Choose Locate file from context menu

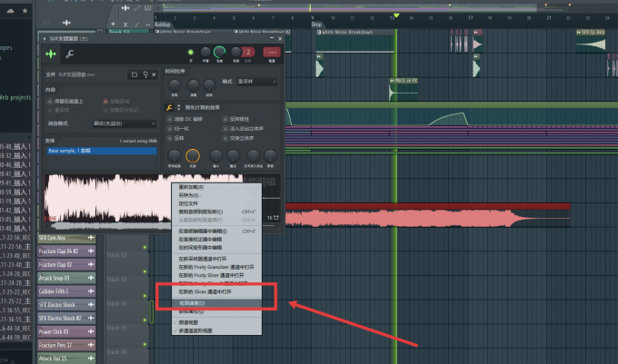pos(217,203)
